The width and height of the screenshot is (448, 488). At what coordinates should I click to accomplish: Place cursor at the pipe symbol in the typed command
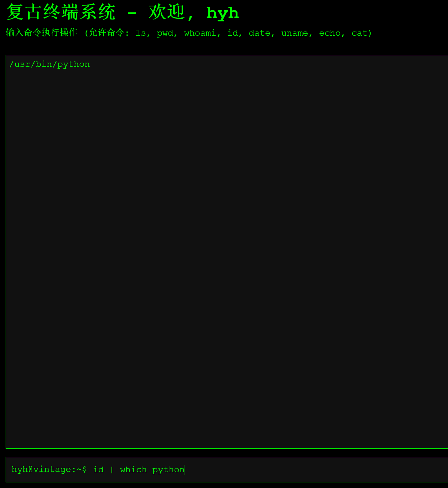tap(111, 470)
